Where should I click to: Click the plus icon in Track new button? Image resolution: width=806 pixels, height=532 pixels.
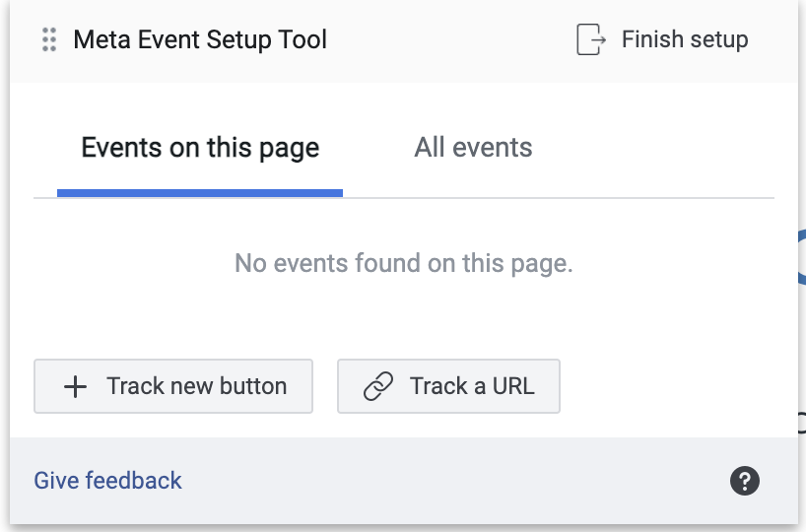point(75,386)
